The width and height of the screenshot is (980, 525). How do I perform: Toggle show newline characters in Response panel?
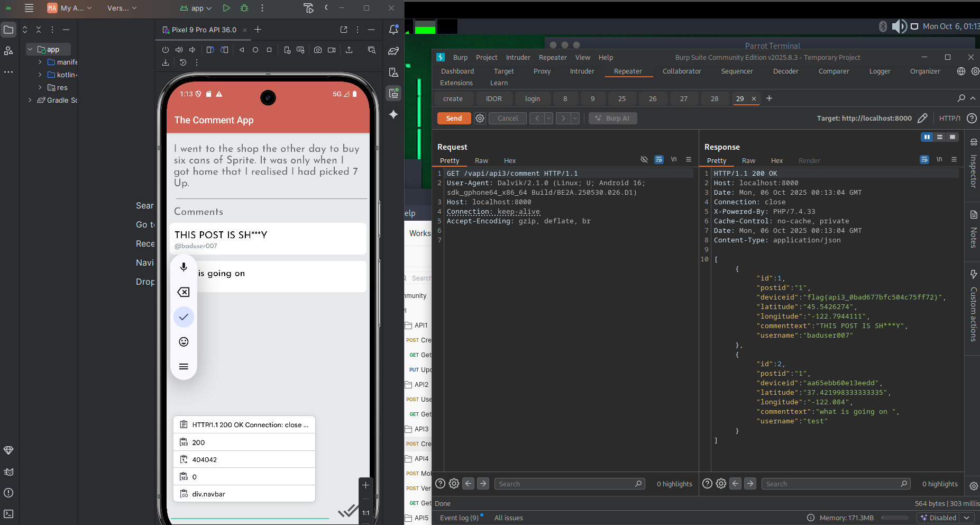[x=939, y=159]
